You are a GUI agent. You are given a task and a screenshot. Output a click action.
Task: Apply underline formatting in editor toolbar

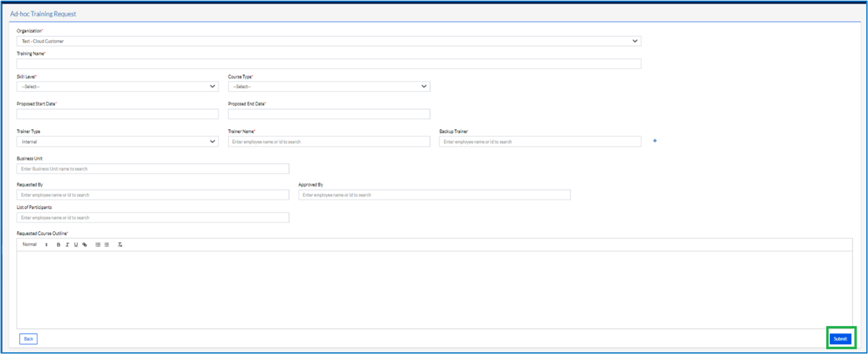click(76, 245)
